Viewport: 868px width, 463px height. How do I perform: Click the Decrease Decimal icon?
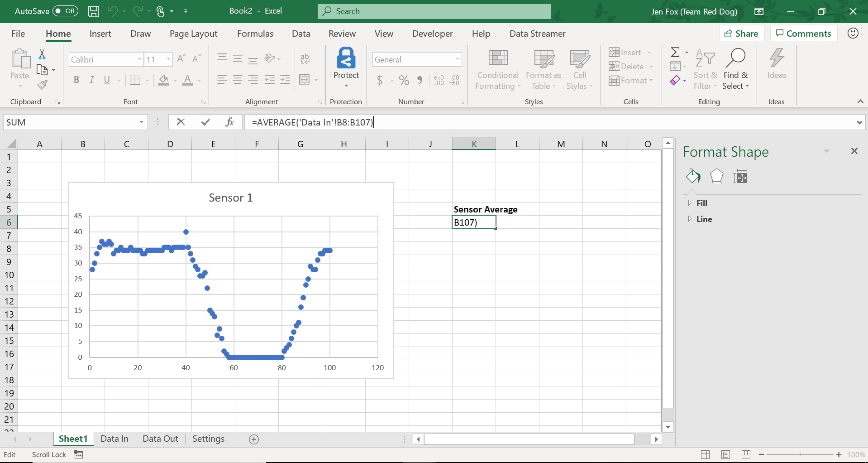(454, 81)
